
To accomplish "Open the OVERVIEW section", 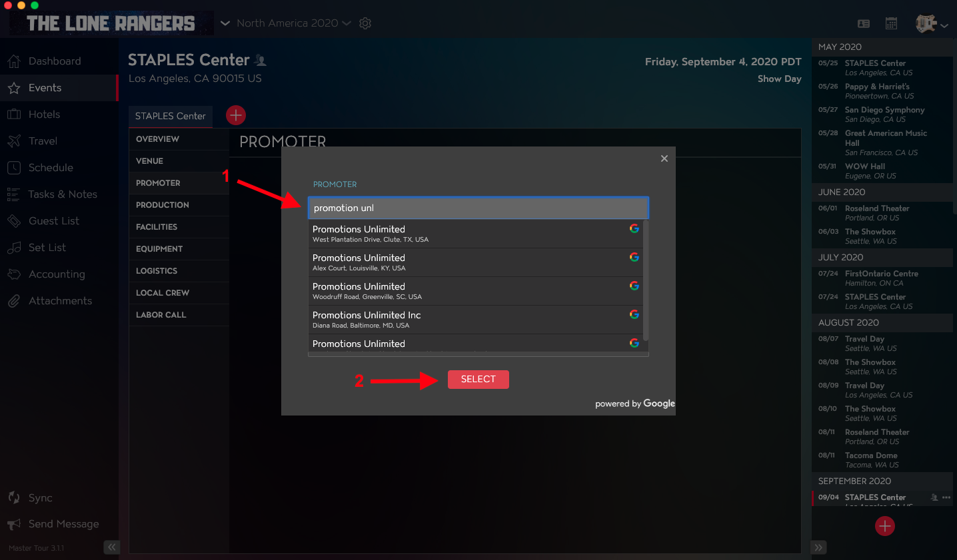I will pyautogui.click(x=179, y=139).
